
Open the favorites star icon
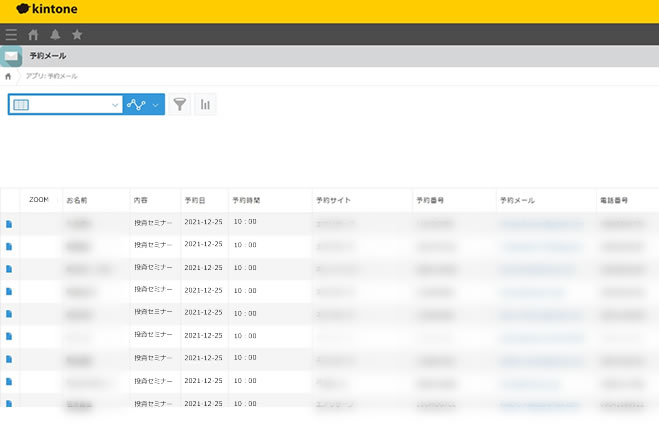[x=77, y=35]
